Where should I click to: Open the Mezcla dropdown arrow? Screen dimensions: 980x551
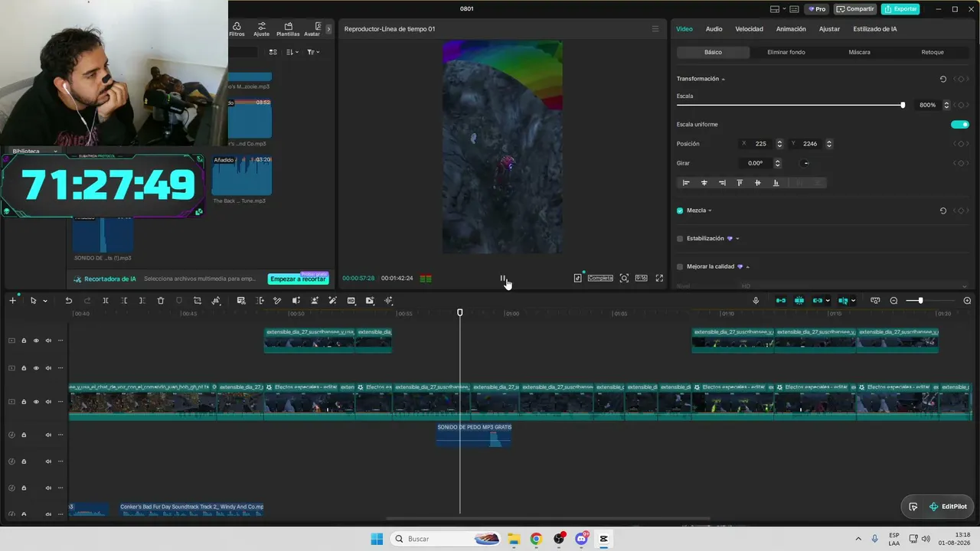click(710, 210)
